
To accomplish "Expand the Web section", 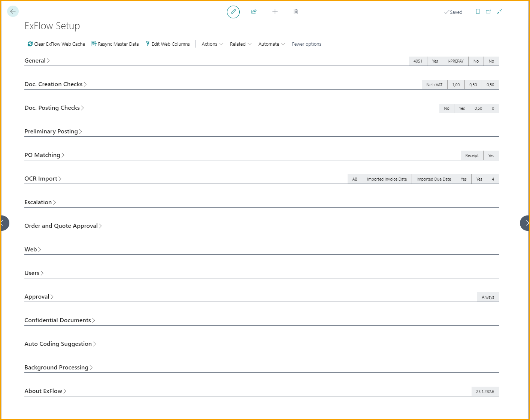I will 33,249.
